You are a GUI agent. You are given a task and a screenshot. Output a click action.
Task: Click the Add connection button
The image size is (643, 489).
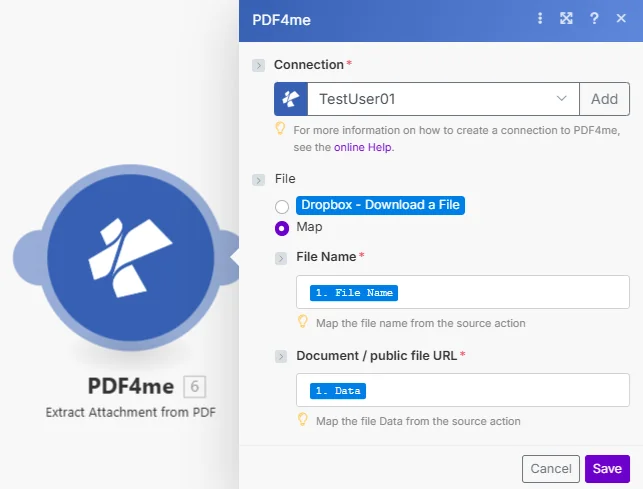[x=604, y=99]
